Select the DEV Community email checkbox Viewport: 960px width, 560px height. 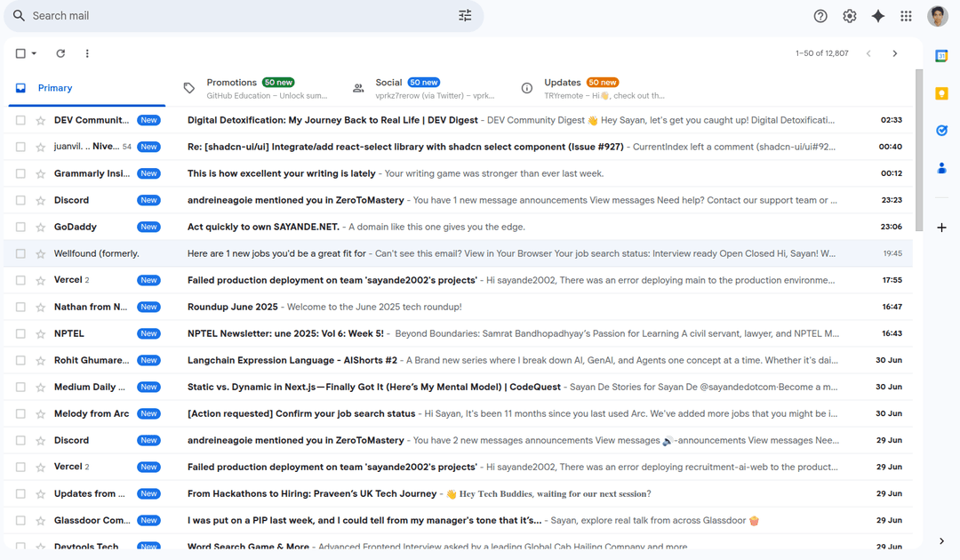[21, 120]
